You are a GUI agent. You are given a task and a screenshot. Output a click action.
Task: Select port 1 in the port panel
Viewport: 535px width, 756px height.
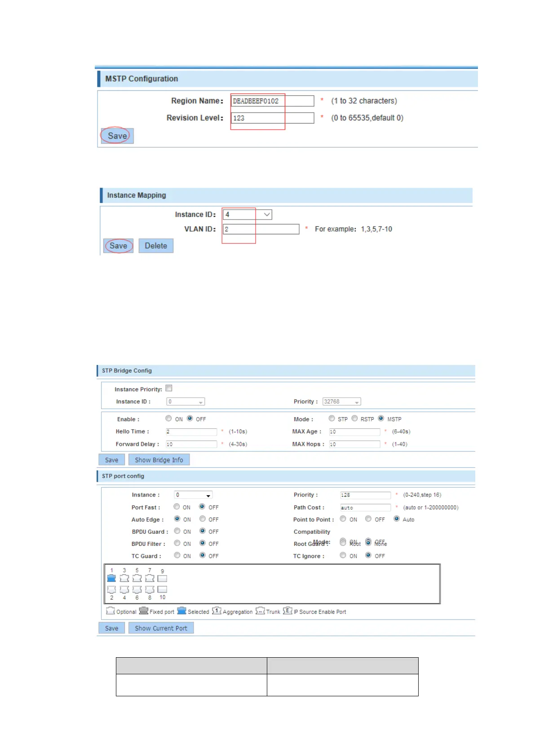click(x=111, y=578)
